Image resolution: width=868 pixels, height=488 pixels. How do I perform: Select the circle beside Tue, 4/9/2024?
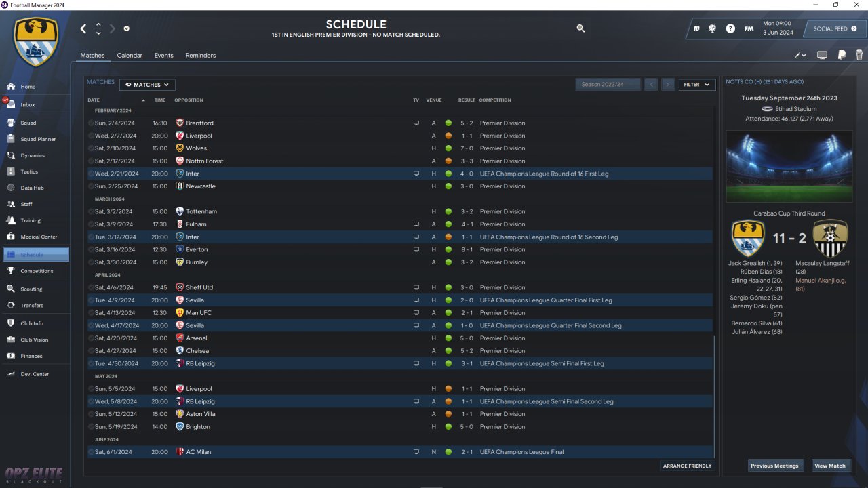pyautogui.click(x=91, y=300)
